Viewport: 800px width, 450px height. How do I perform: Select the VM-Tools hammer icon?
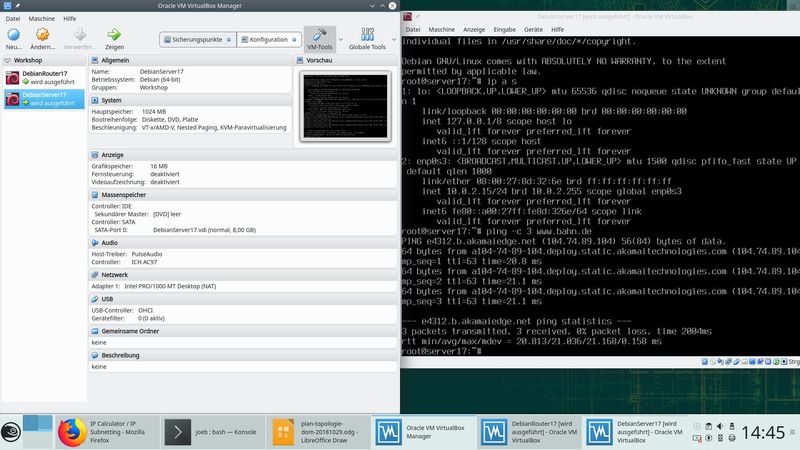pyautogui.click(x=320, y=35)
